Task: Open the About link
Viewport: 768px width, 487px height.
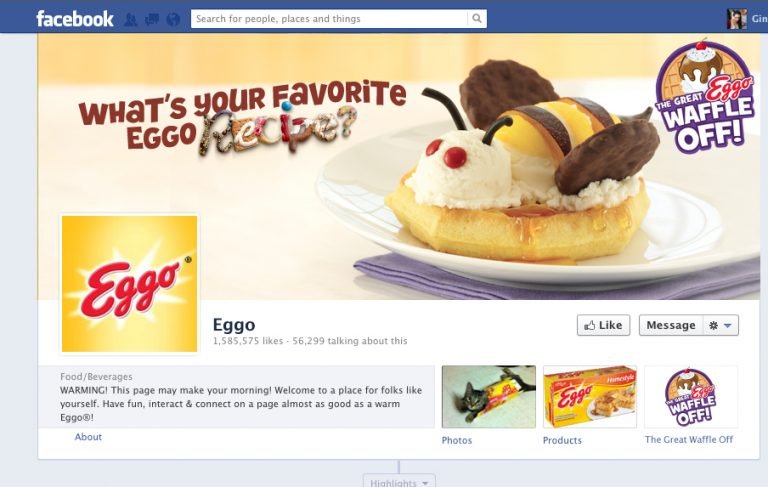Action: (88, 437)
